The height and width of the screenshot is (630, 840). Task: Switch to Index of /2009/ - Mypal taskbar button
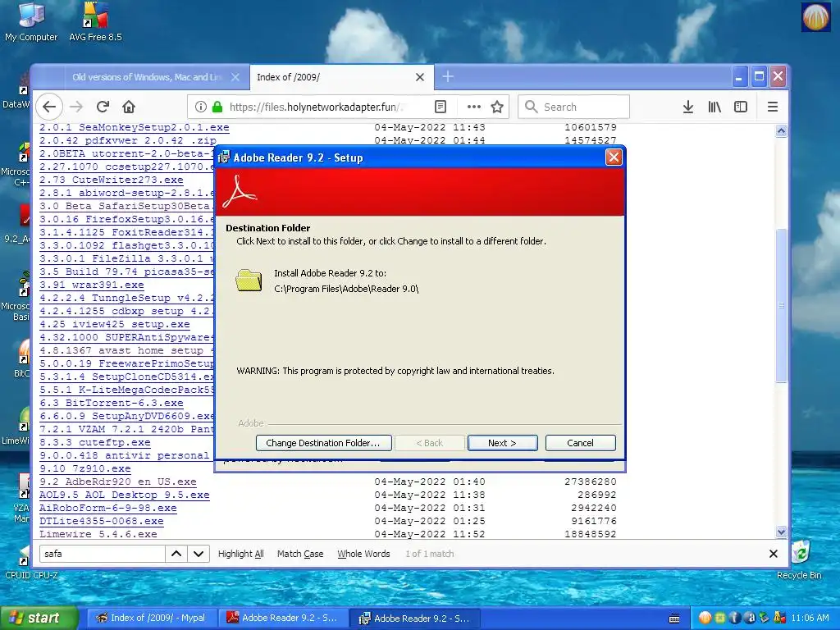pyautogui.click(x=152, y=618)
